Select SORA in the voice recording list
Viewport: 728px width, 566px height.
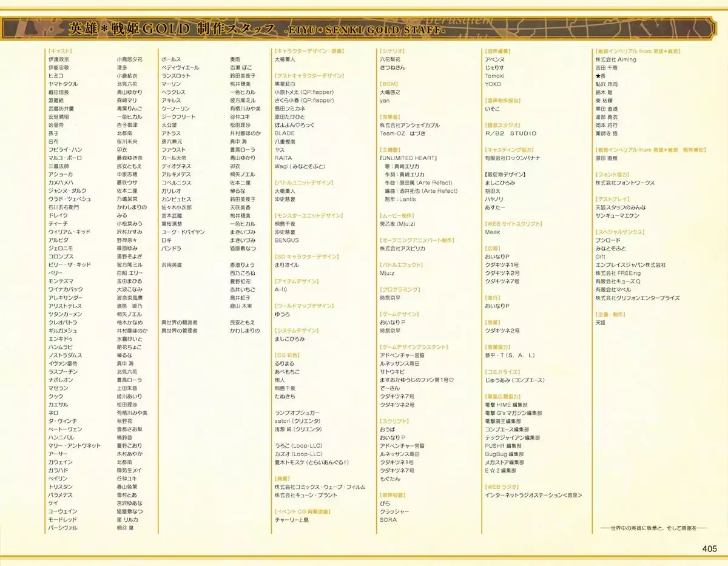coord(388,520)
